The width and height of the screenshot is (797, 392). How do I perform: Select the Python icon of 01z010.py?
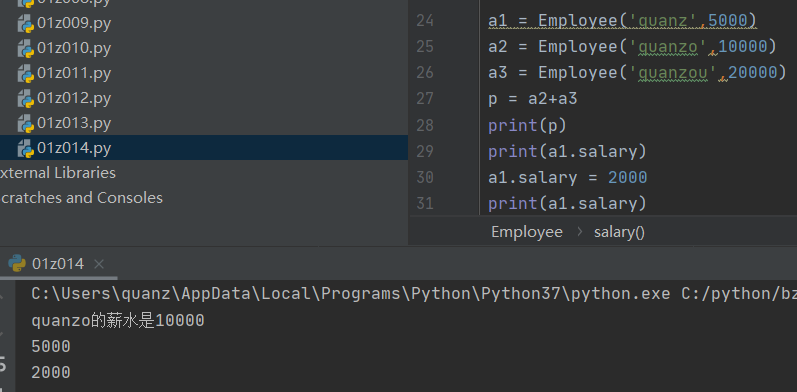(25, 49)
